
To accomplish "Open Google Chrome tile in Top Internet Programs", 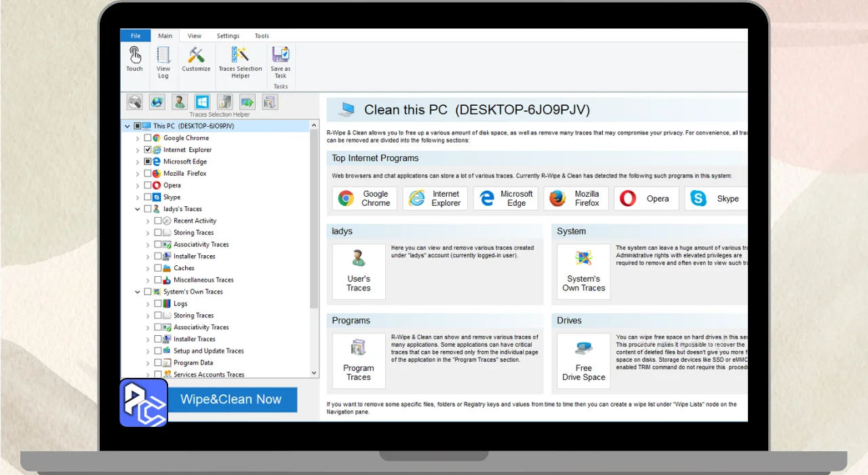I will tap(364, 198).
